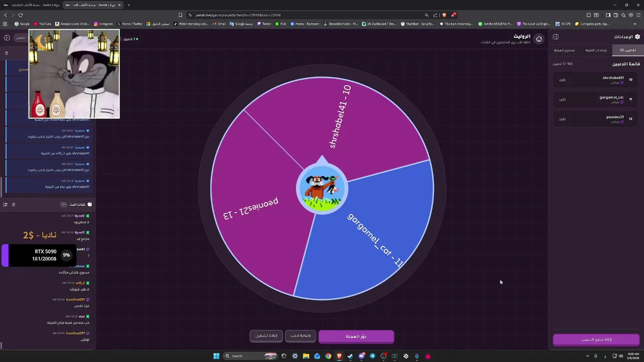The width and height of the screenshot is (644, 362).
Task: Toggle the Brave sidebar panel icon
Action: [608, 15]
